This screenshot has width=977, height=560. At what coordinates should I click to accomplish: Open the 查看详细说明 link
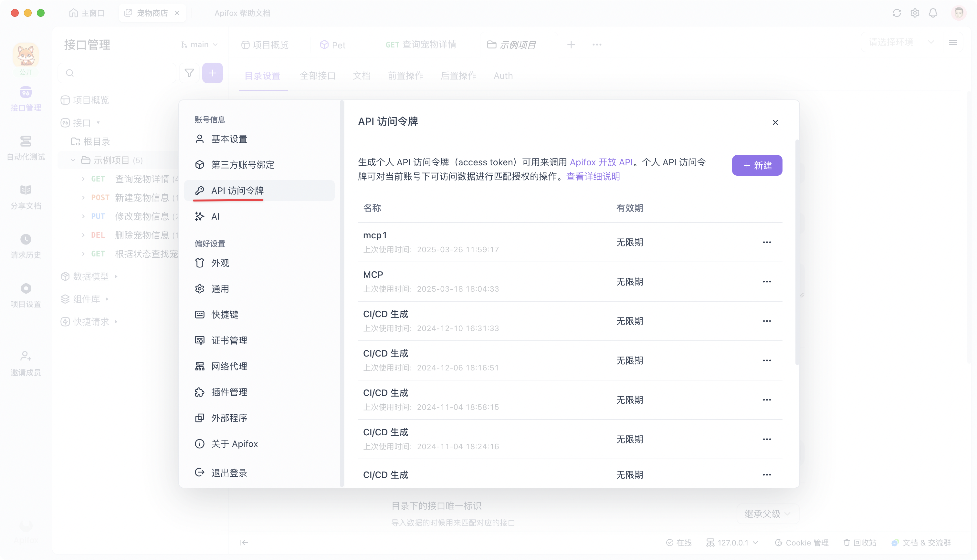(593, 176)
